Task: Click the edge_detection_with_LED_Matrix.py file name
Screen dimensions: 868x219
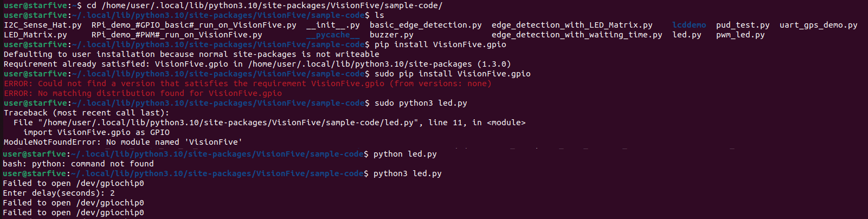Action: tap(572, 25)
